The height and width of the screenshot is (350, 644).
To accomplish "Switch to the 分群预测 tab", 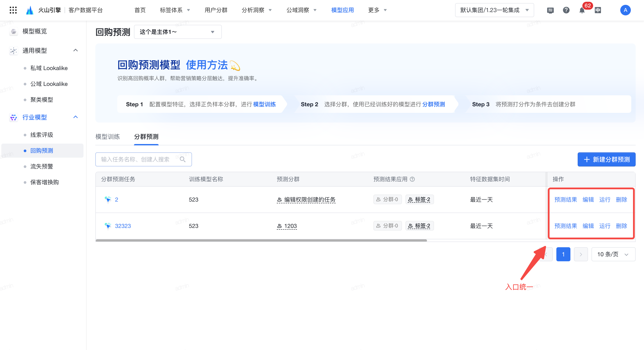I will (x=146, y=137).
